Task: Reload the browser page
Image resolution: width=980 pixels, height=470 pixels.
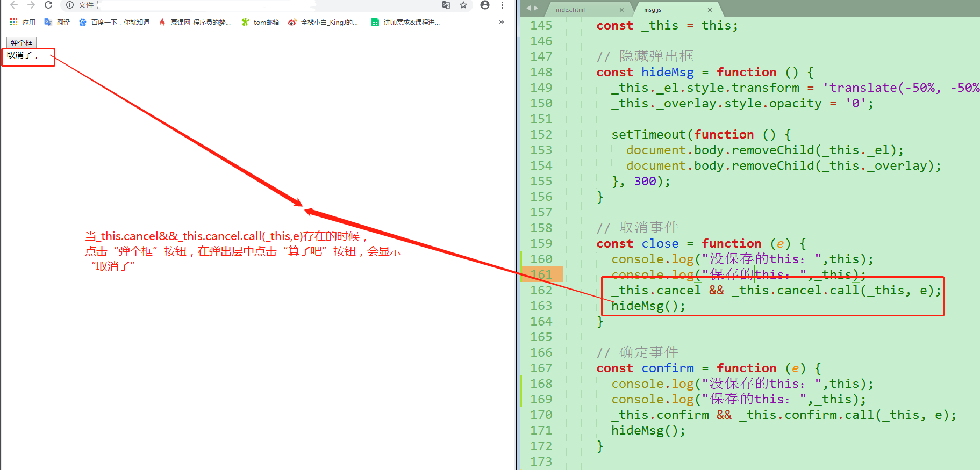Action: (48, 5)
